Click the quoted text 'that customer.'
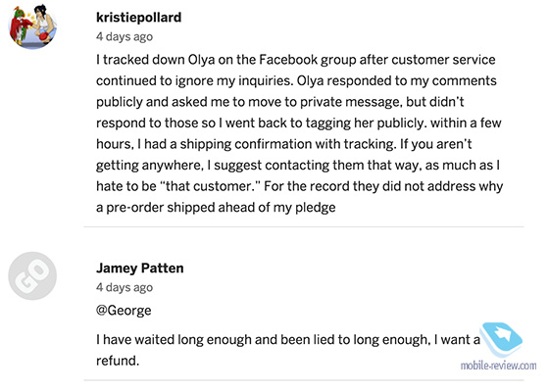 210,186
